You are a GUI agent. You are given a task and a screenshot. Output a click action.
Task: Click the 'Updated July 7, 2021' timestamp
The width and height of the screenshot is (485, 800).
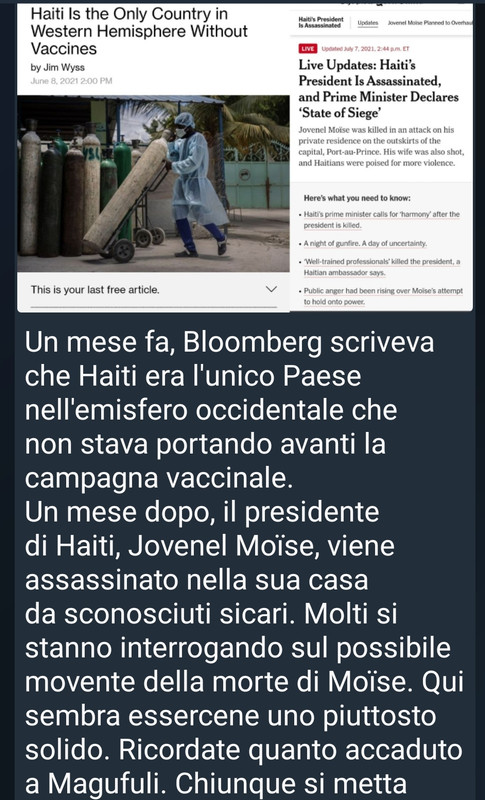pos(365,49)
